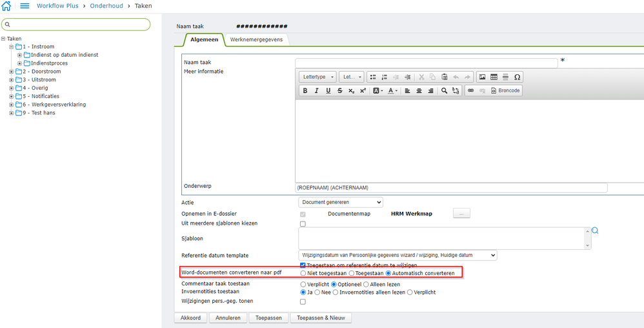The image size is (644, 328).
Task: Insert a special character (Omega)
Action: coord(517,77)
